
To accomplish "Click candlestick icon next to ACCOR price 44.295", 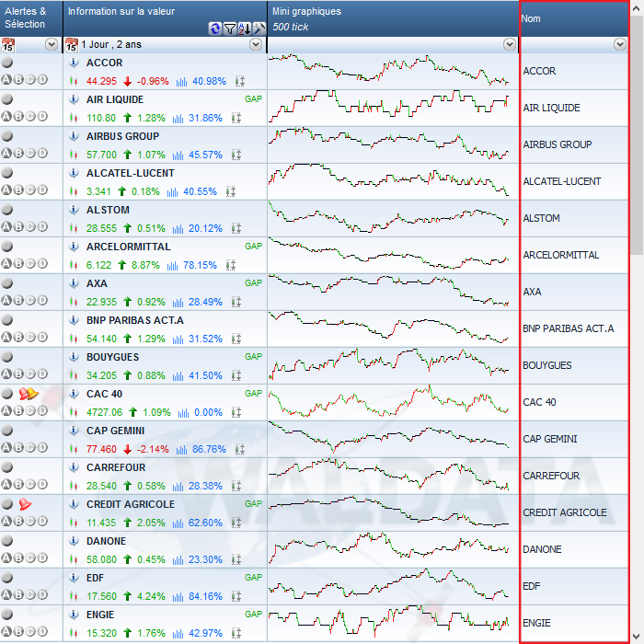I will 74,81.
